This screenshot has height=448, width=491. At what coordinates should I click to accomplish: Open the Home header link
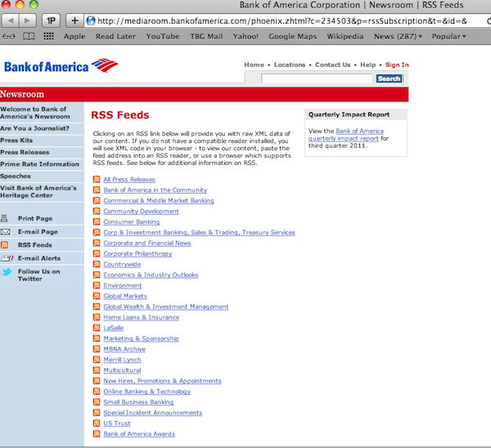tap(254, 65)
